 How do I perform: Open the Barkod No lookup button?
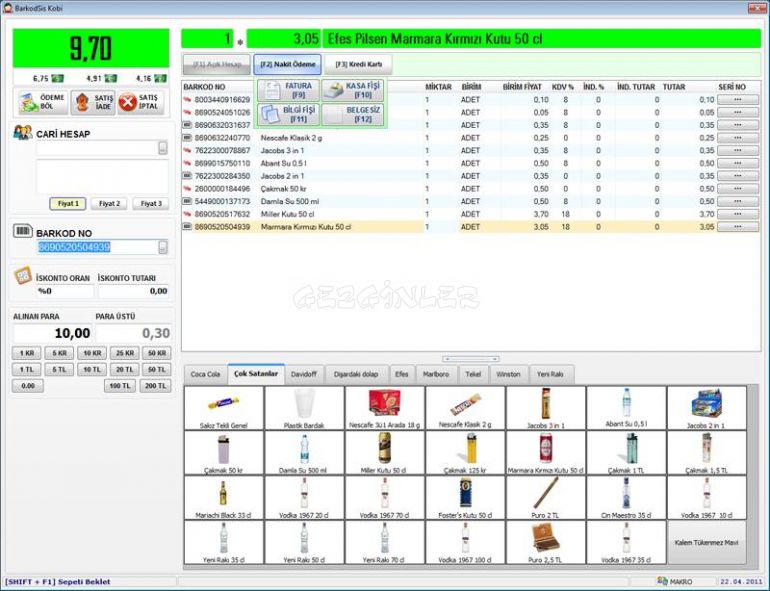163,247
